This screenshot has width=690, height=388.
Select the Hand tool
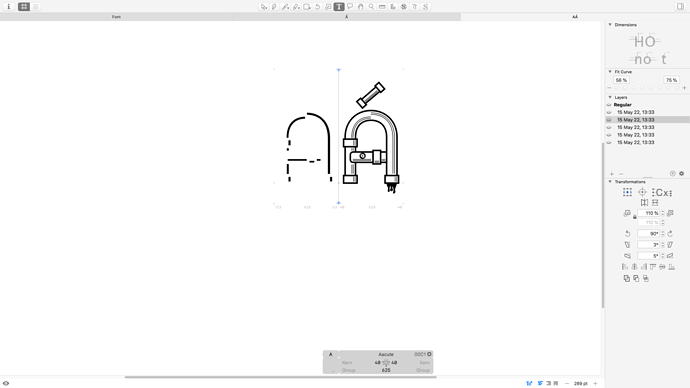(x=360, y=7)
